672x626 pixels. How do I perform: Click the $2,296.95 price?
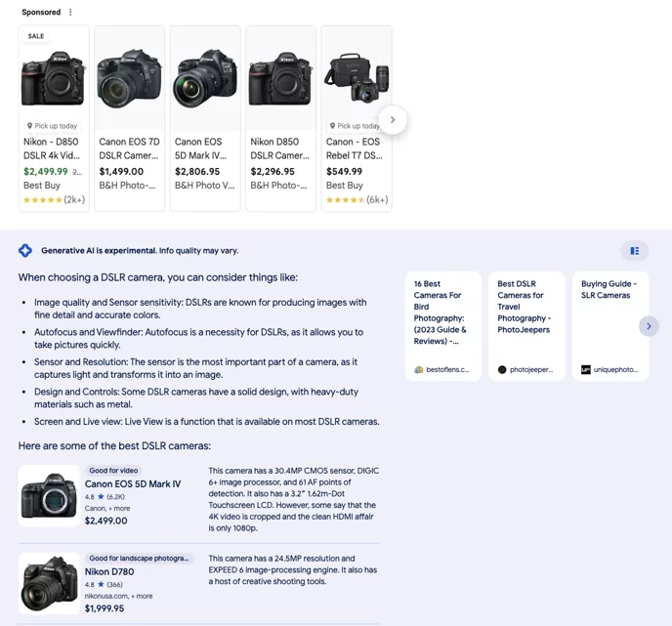click(x=273, y=171)
